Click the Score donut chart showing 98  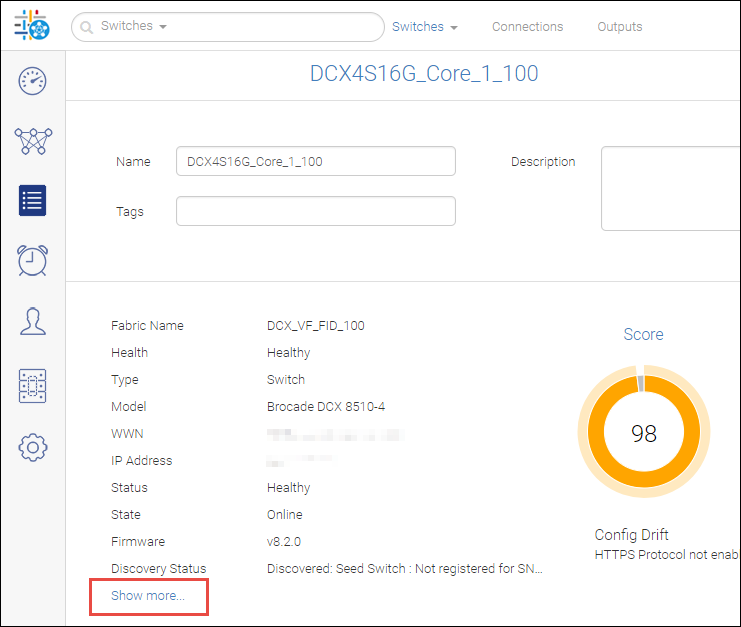point(644,433)
